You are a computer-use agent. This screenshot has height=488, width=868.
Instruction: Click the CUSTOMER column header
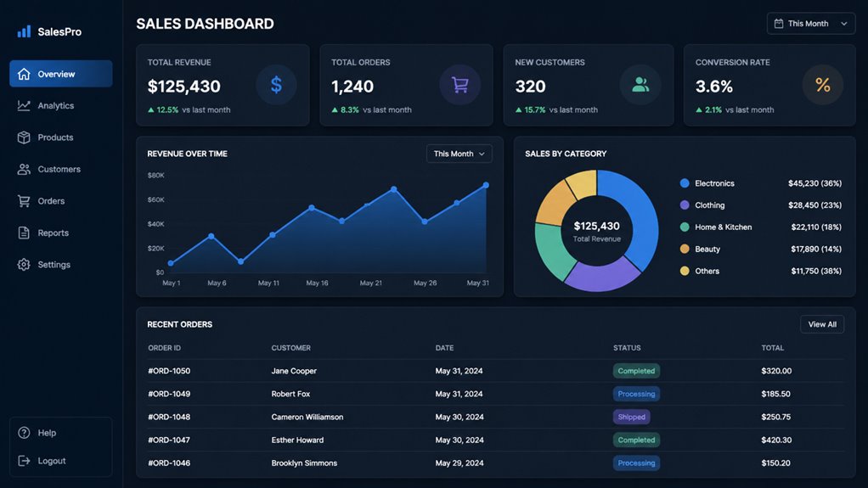click(x=290, y=348)
